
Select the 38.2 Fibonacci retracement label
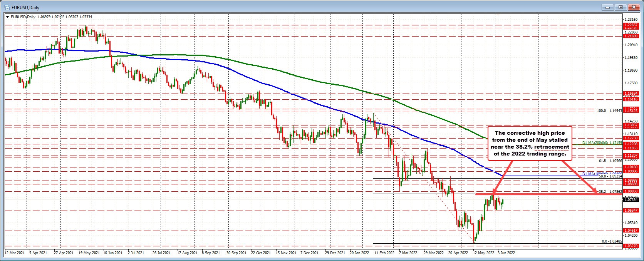[610, 191]
